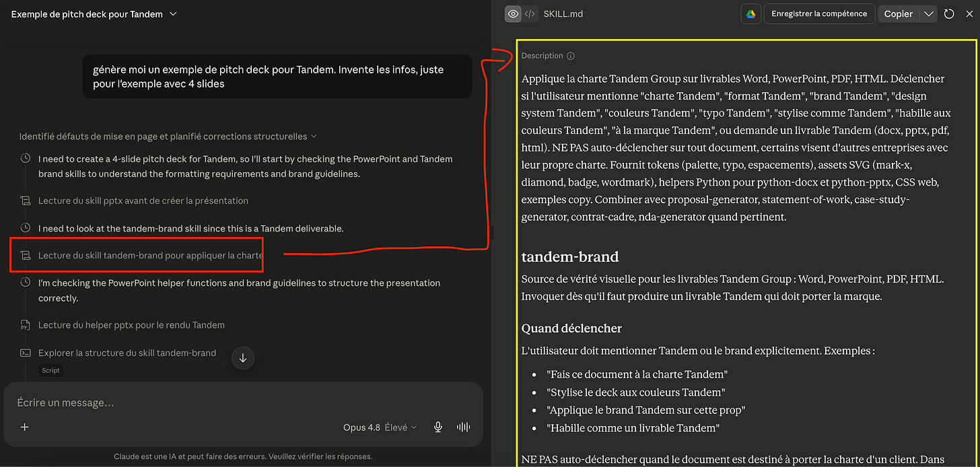Click the SKILL.md file name
The height and width of the screenshot is (467, 980).
[x=563, y=13]
